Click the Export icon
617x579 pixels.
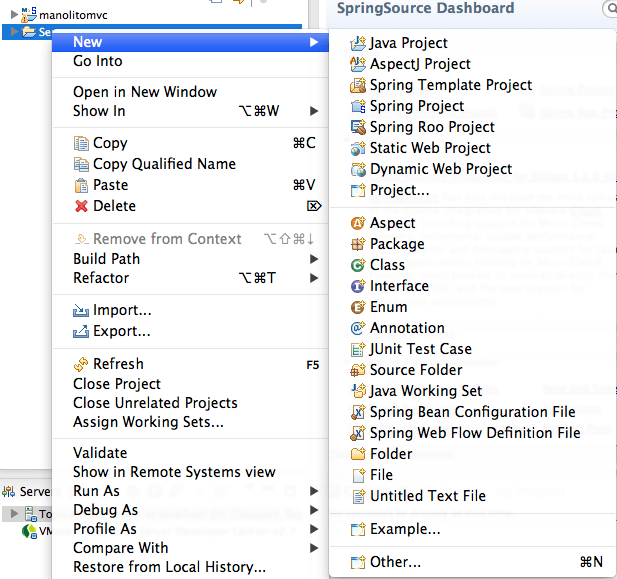point(81,331)
